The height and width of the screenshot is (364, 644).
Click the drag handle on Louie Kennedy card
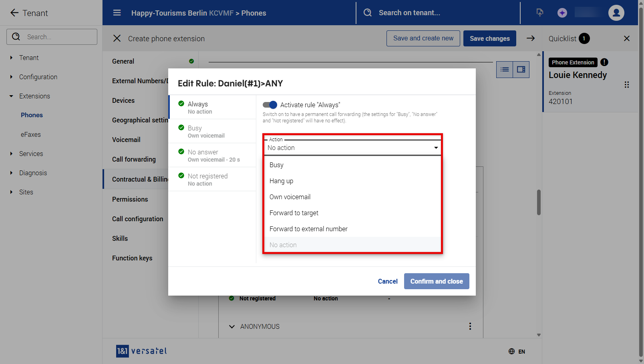626,85
